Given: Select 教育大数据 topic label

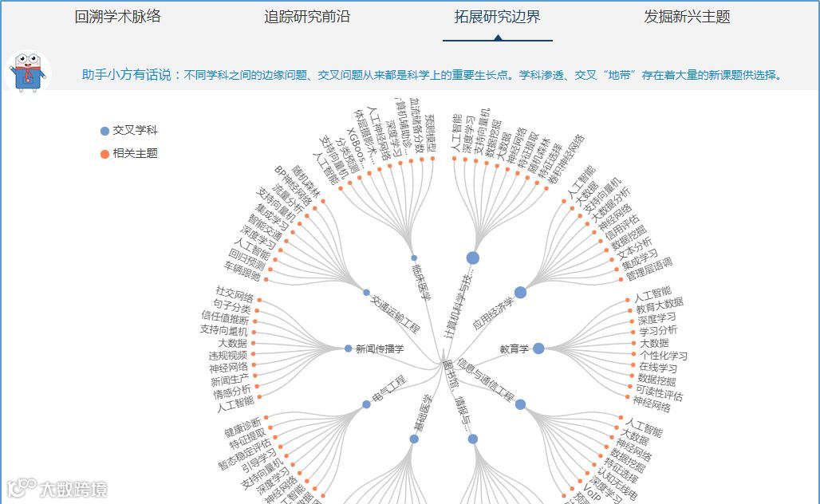Looking at the screenshot, I should pyautogui.click(x=660, y=305).
